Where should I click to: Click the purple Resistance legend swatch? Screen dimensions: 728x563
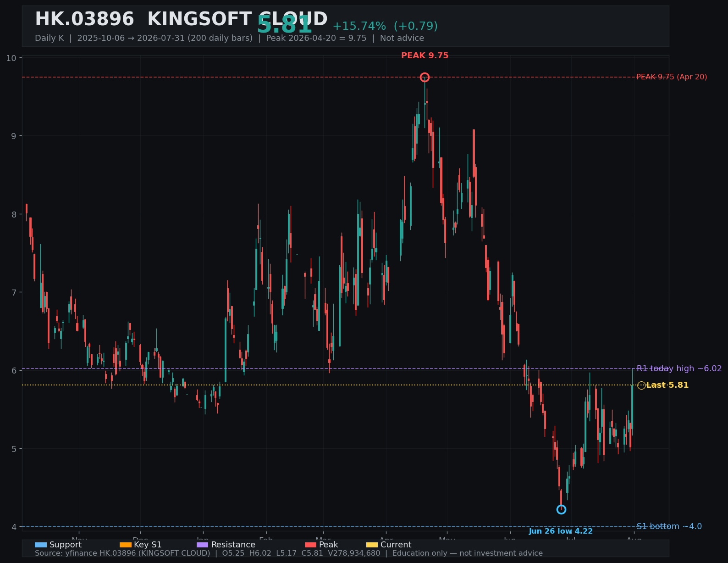coord(203,545)
